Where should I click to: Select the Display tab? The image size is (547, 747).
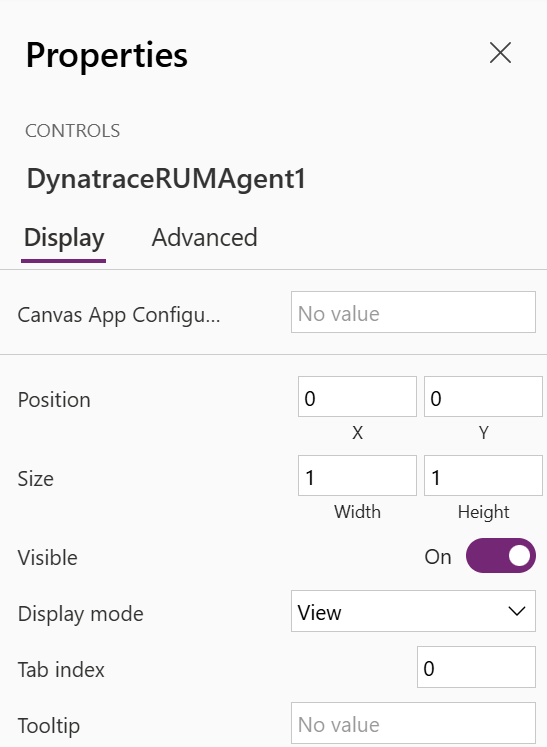click(64, 238)
